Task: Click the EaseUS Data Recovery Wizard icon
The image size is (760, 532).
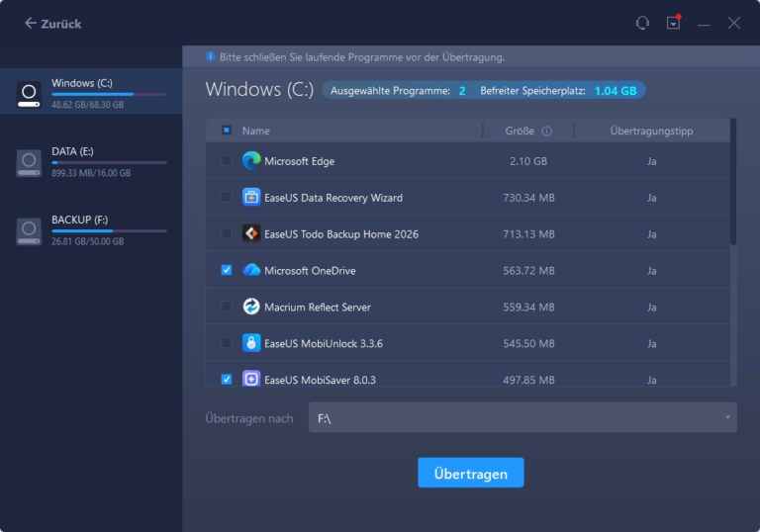Action: coord(251,197)
